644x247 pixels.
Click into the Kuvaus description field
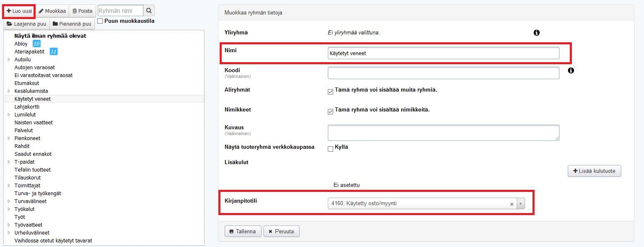443,133
